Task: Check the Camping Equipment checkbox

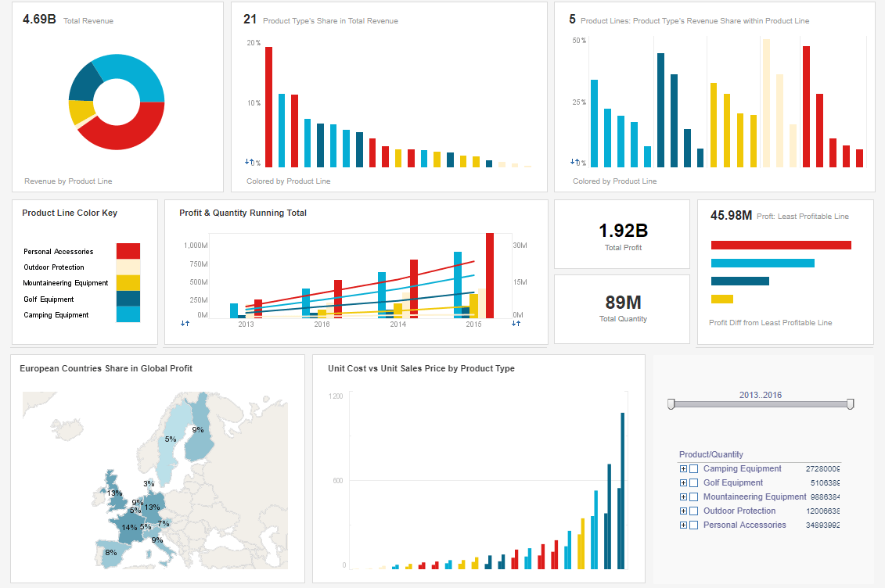Action: 694,468
